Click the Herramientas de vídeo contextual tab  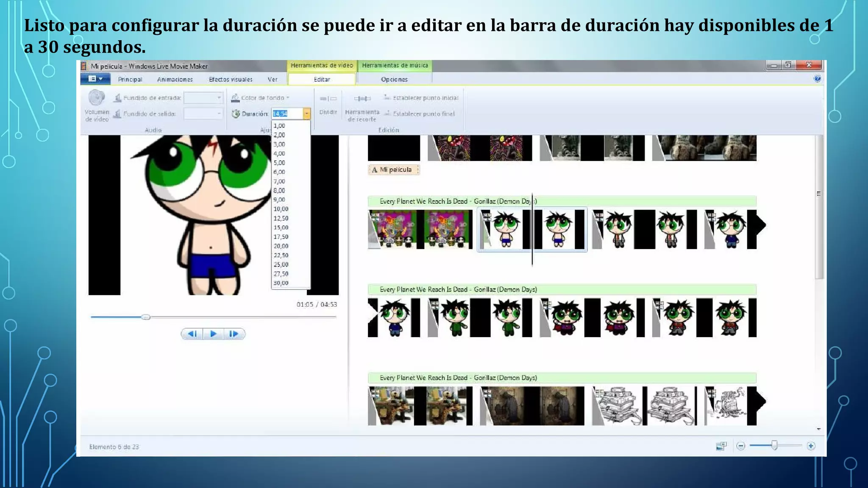(x=322, y=66)
